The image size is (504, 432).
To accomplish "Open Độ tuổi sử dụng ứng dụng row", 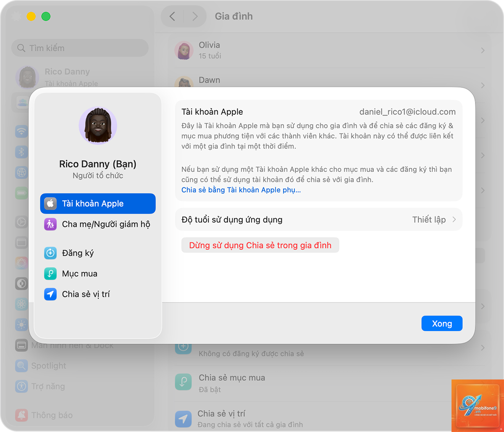I will tap(319, 219).
